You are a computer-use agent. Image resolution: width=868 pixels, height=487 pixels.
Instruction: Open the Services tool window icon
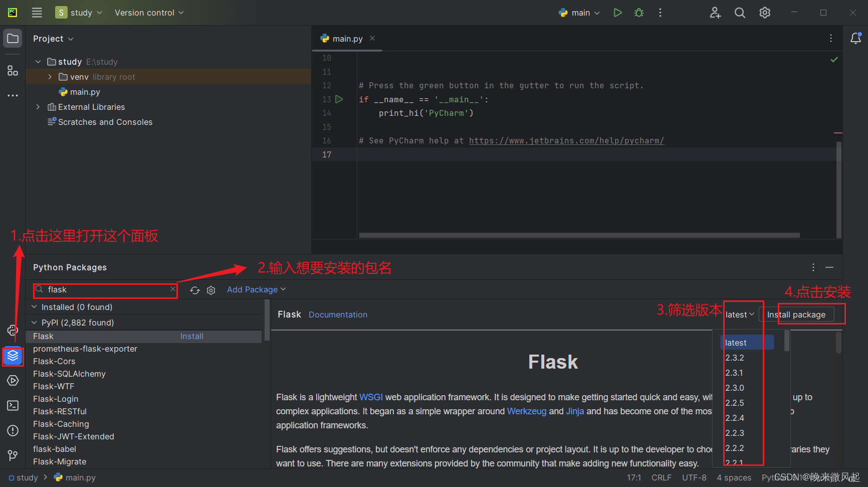click(13, 381)
